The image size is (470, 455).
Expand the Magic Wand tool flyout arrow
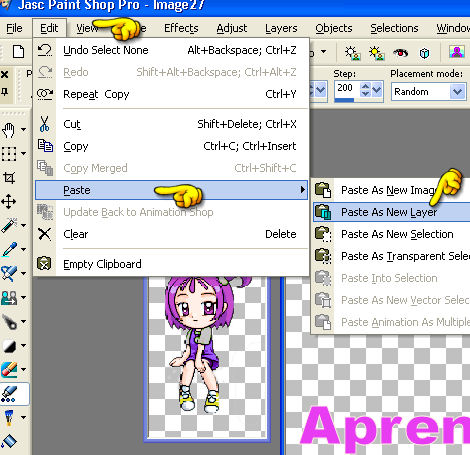(23, 225)
